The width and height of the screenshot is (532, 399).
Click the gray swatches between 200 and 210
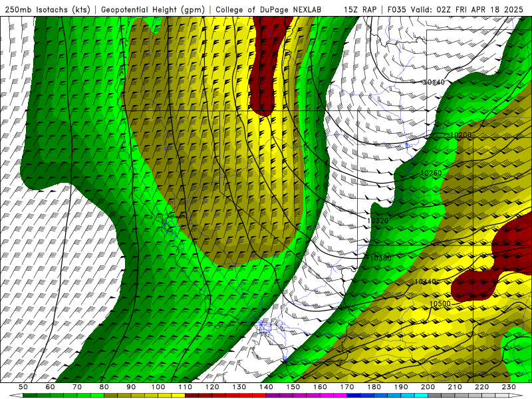coord(442,396)
